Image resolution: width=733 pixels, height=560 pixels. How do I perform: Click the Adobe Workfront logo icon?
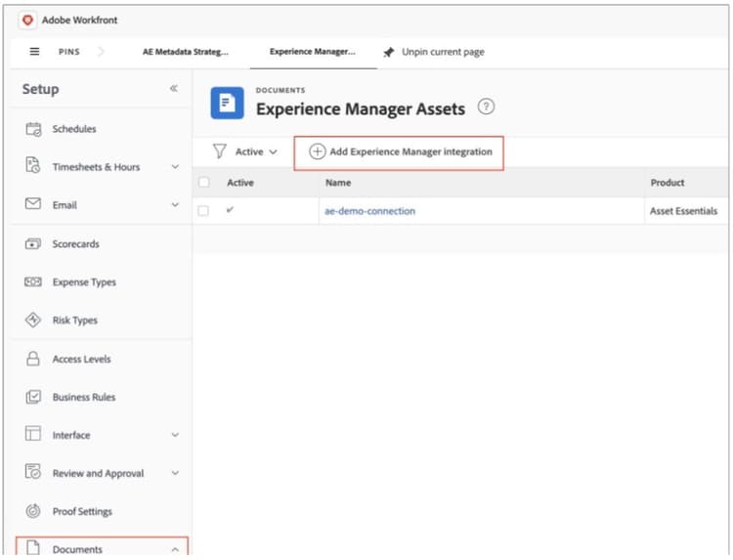coord(27,20)
